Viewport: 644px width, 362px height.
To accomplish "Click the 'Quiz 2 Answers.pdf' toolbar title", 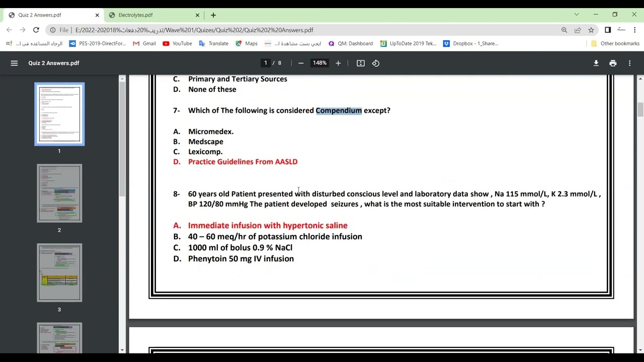I will (x=54, y=63).
